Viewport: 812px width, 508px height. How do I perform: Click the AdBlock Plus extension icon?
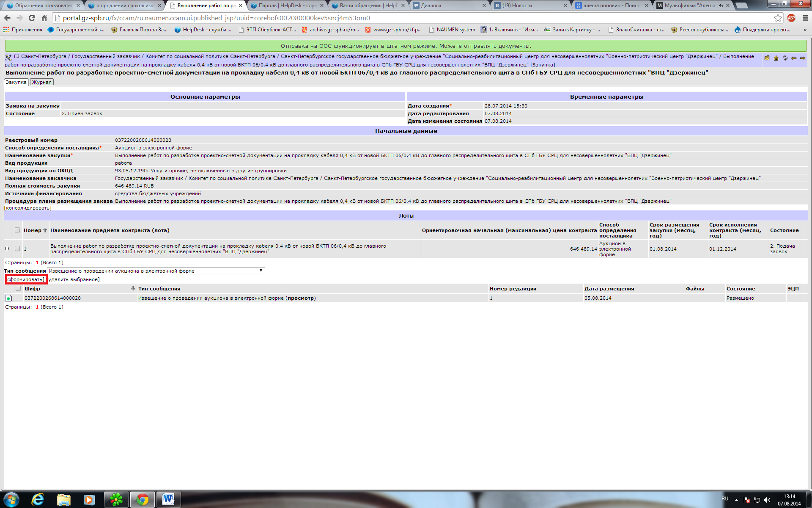tap(791, 18)
